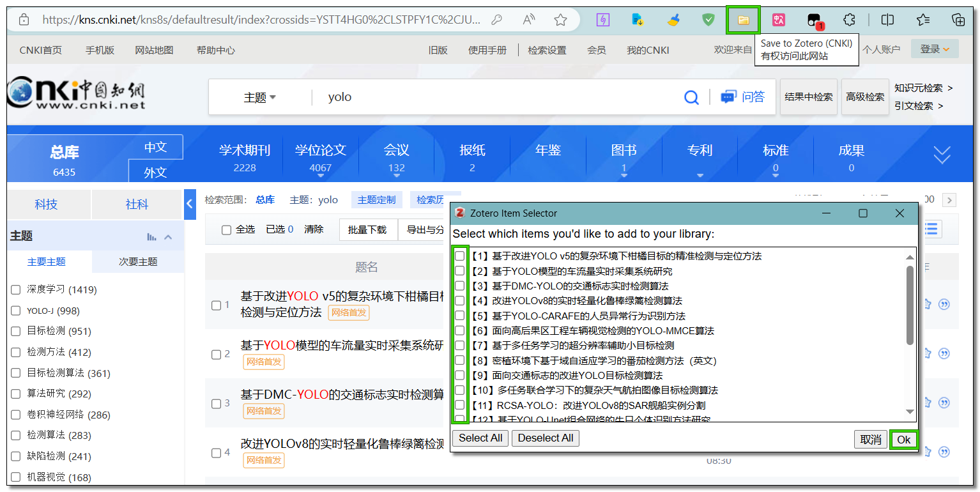The image size is (980, 492).
Task: Click the magnifier search icon beside yolo
Action: point(691,97)
